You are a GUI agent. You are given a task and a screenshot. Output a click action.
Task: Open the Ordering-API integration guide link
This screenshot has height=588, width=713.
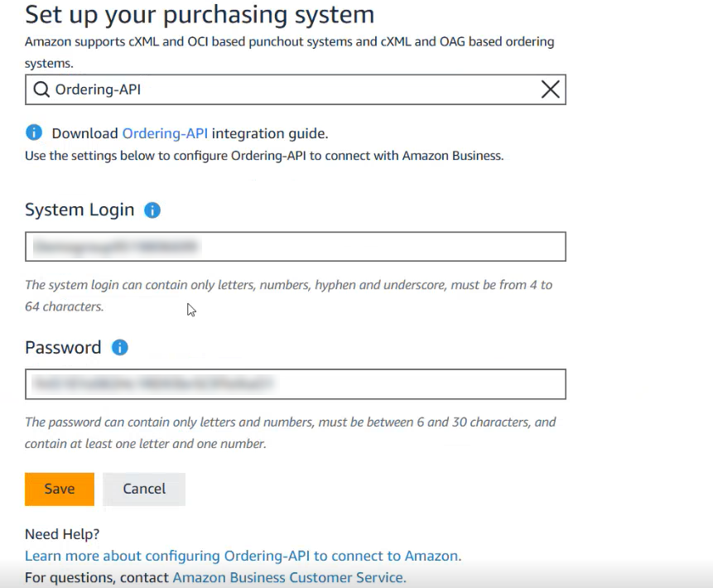(x=165, y=133)
